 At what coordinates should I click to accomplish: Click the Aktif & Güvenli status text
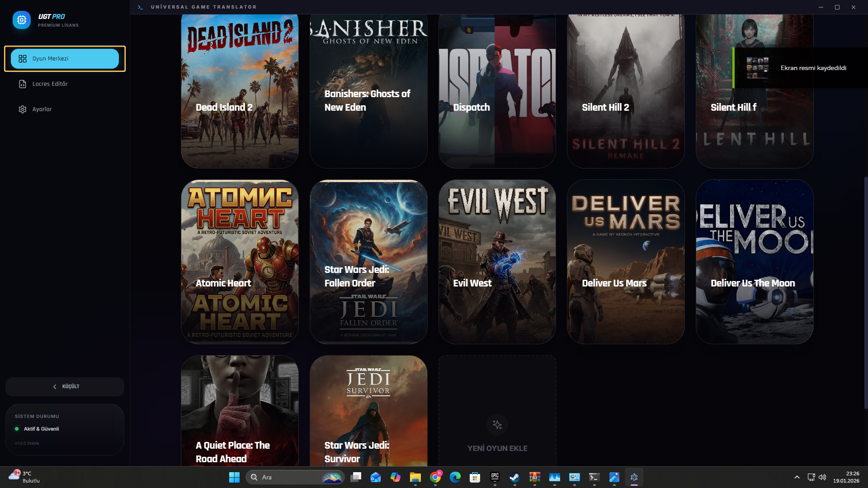[x=41, y=429]
